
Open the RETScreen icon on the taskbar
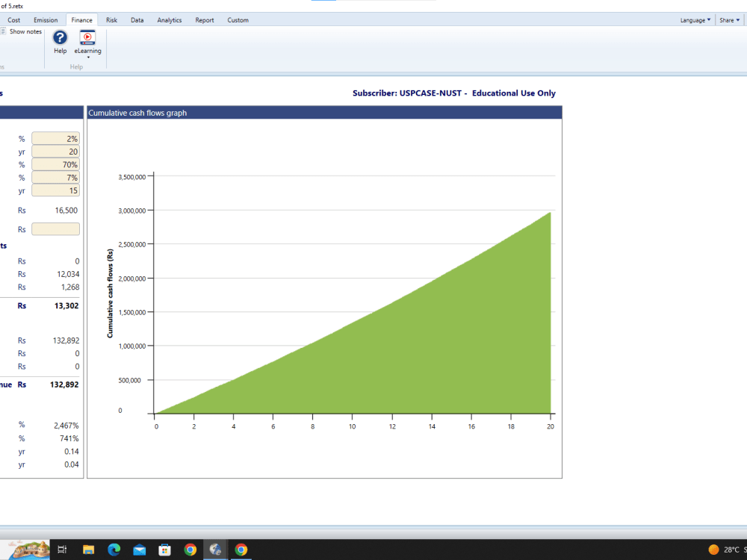[215, 550]
